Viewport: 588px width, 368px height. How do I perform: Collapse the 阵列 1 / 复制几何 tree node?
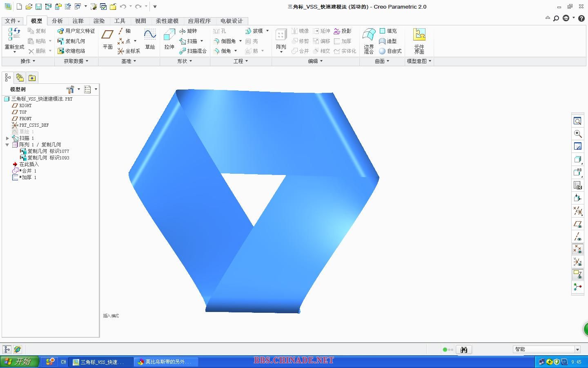(x=7, y=145)
